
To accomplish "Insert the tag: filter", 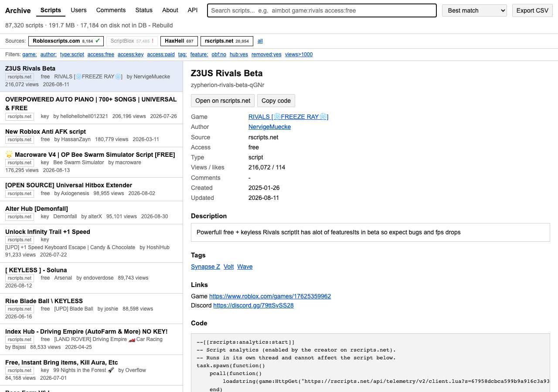I will point(182,54).
